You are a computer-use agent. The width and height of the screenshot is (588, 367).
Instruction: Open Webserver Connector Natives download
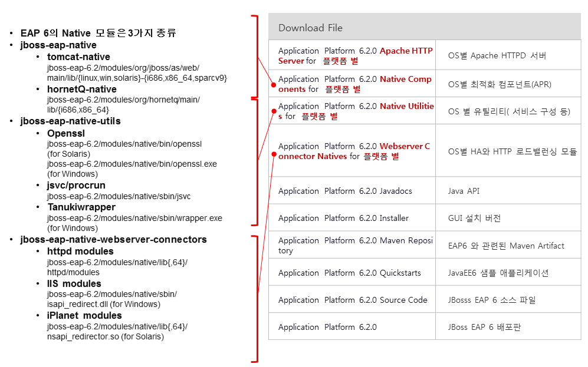354,151
